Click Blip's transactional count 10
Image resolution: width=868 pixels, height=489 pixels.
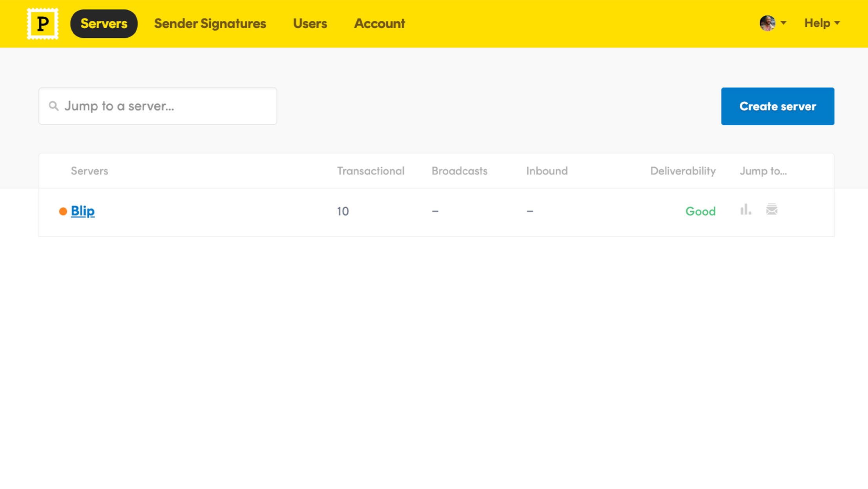click(343, 211)
